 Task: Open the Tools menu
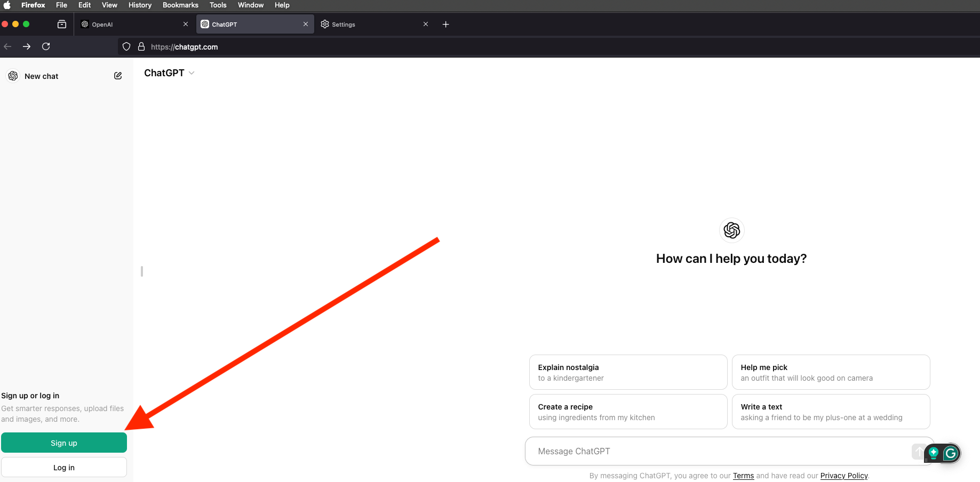tap(218, 5)
